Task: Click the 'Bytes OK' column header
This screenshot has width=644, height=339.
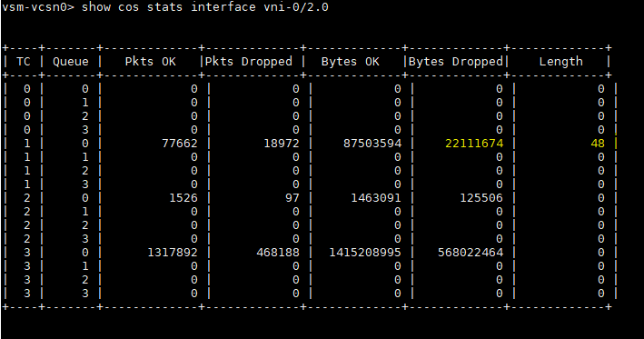Action: (x=351, y=62)
